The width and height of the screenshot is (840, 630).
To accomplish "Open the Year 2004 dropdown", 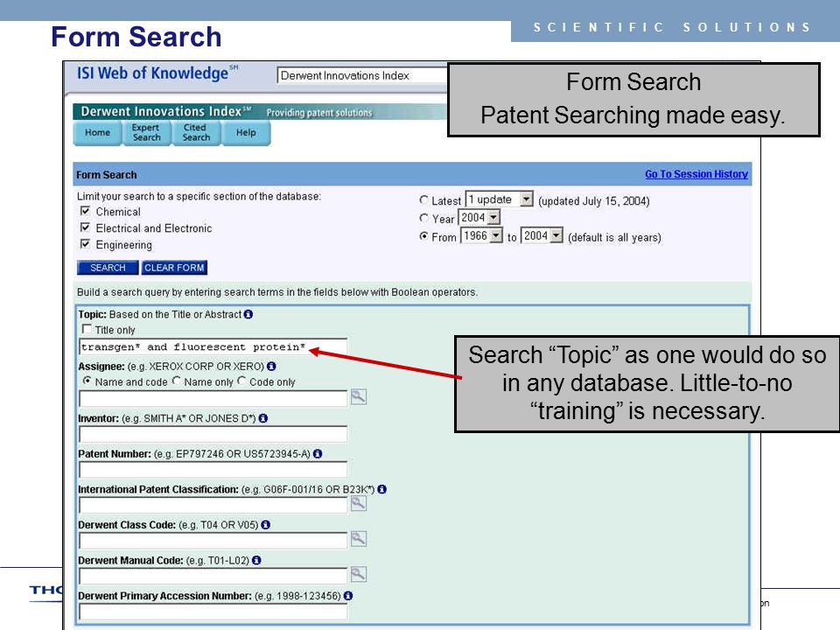I will point(479,218).
